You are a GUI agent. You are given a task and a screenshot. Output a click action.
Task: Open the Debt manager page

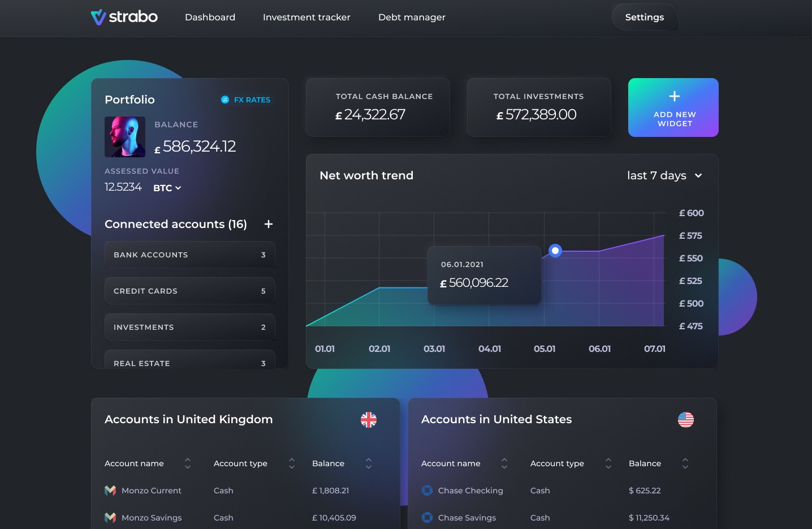pos(412,17)
